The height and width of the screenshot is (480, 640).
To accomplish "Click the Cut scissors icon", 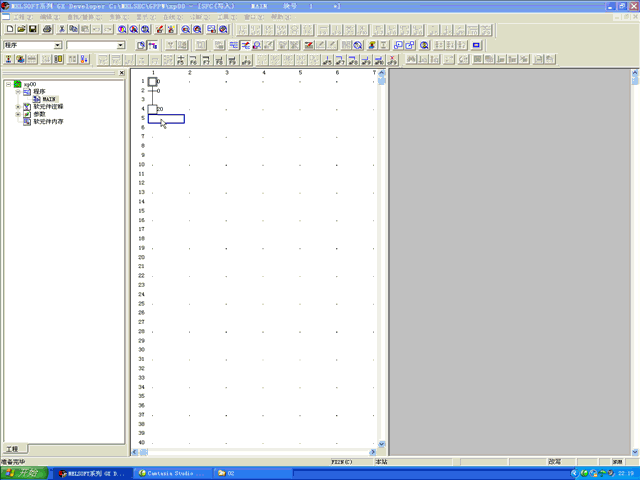I will point(62,30).
